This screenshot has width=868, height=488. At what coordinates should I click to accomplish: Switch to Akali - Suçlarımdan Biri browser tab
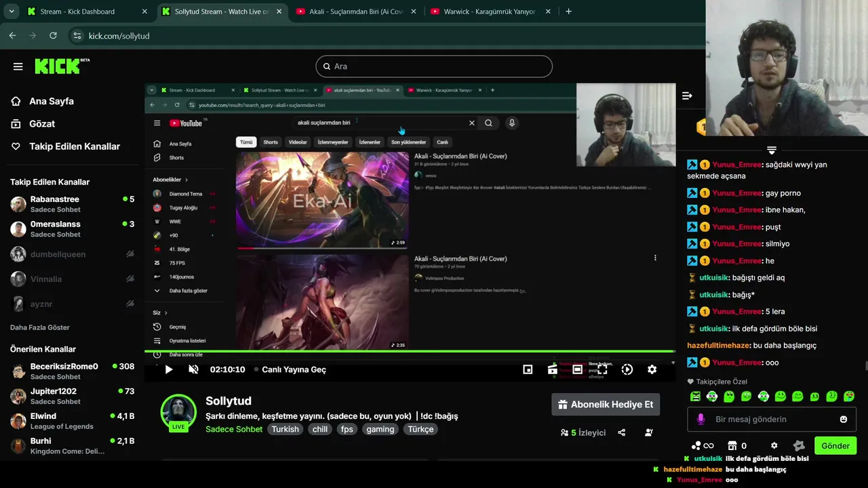click(356, 12)
